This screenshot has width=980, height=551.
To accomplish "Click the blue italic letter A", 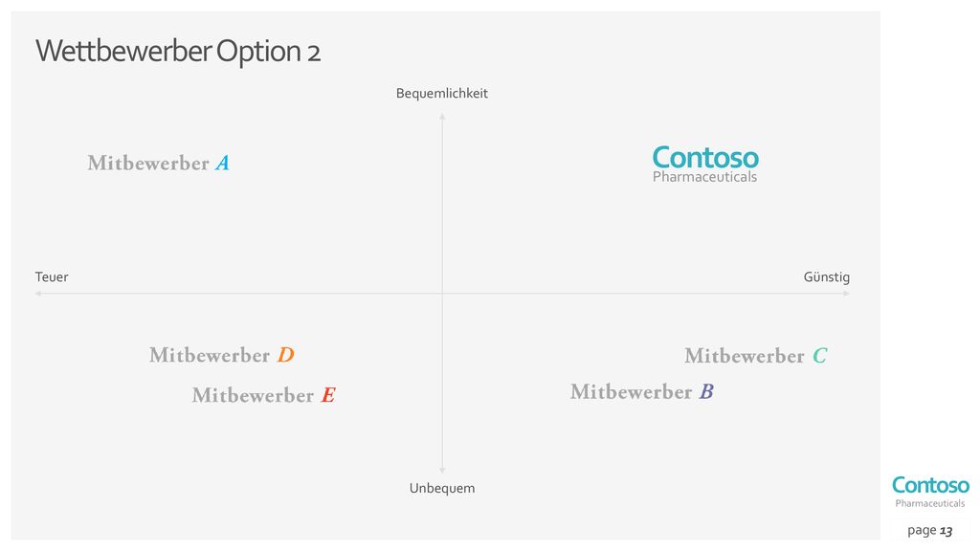I will [222, 163].
